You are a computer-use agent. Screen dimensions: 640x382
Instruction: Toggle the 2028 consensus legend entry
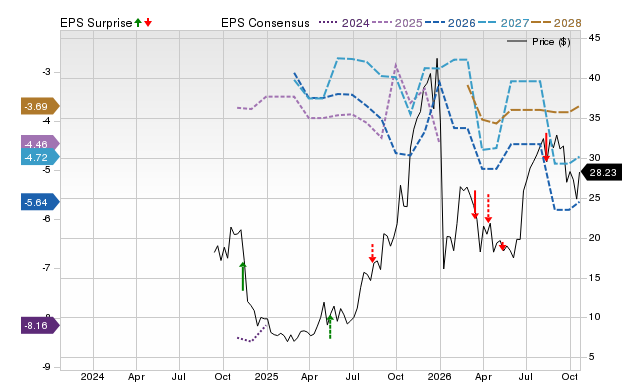coord(556,23)
